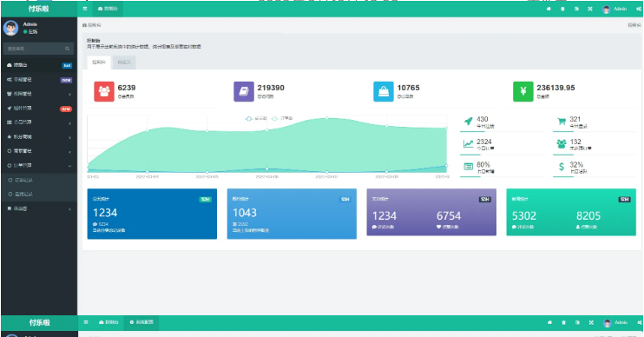Click the trash icon in the top header
Image resolution: width=644 pixels, height=337 pixels.
coord(562,9)
